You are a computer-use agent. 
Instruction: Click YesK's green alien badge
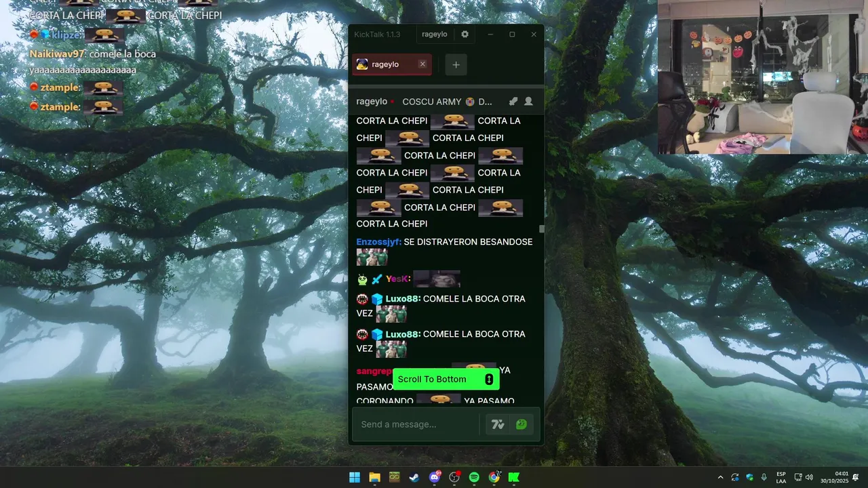pos(363,279)
